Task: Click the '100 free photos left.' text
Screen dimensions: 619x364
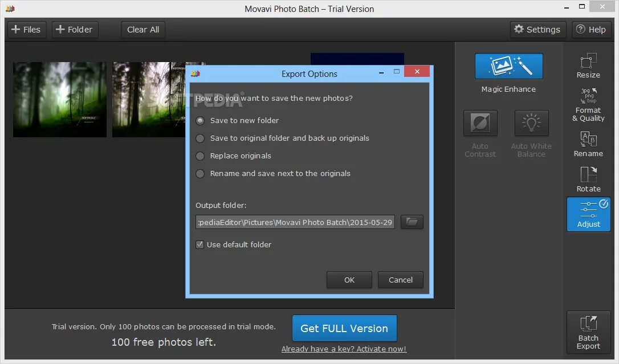Action: pyautogui.click(x=164, y=342)
